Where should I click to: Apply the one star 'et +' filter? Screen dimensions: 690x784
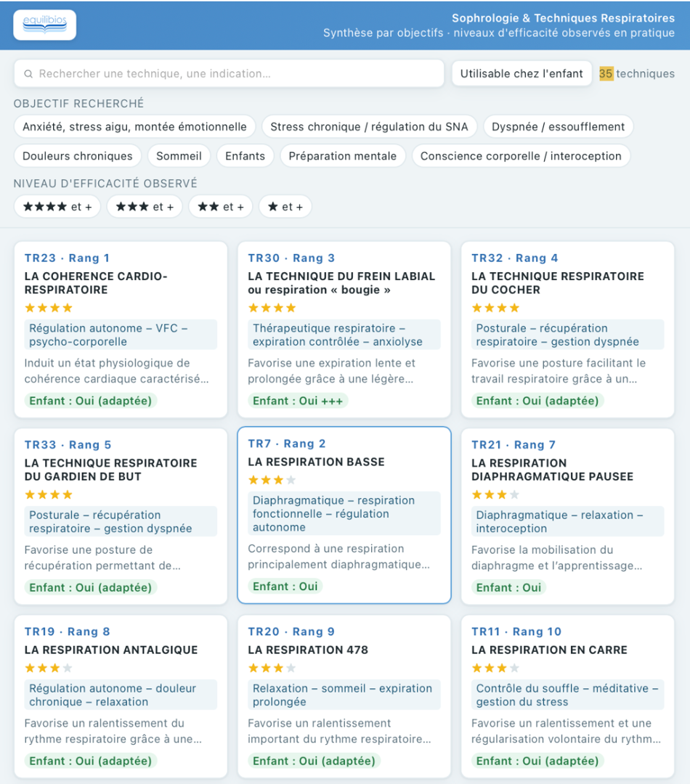pyautogui.click(x=285, y=206)
